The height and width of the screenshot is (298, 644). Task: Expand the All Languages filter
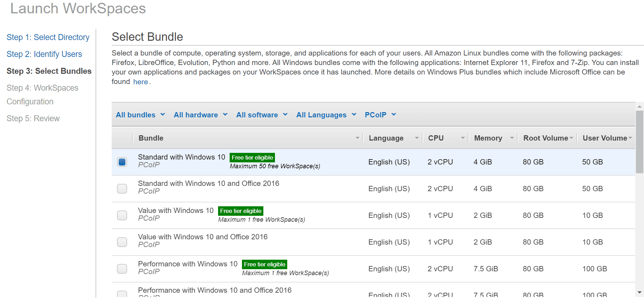pyautogui.click(x=326, y=115)
